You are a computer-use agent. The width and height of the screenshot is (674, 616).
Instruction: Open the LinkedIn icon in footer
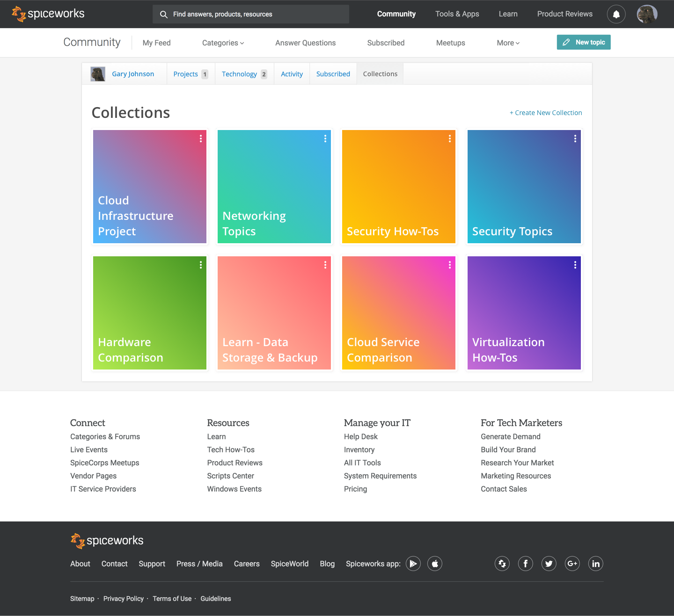tap(596, 564)
